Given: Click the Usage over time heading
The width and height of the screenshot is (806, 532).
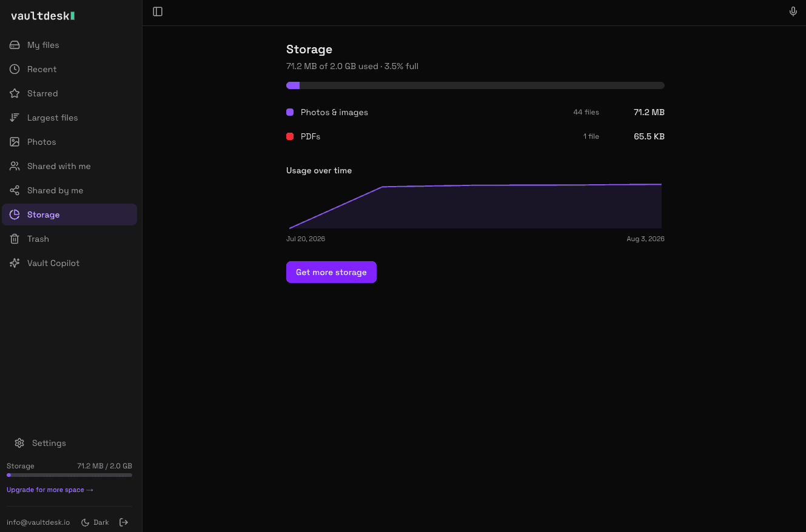Looking at the screenshot, I should coord(319,170).
